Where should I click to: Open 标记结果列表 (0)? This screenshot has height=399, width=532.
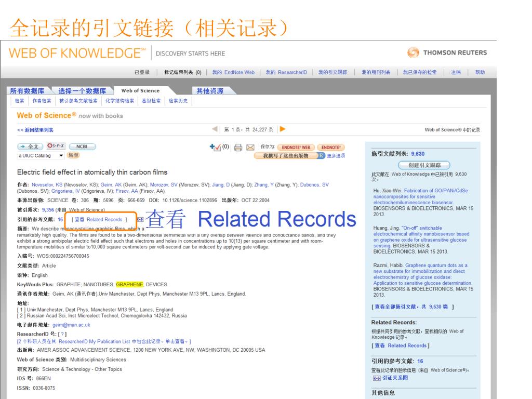pyautogui.click(x=183, y=72)
